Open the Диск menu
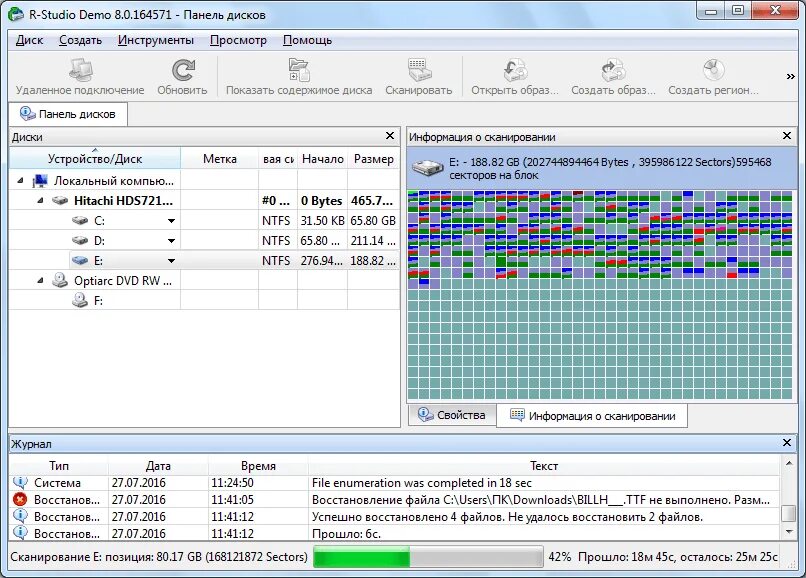This screenshot has height=578, width=806. 29,40
